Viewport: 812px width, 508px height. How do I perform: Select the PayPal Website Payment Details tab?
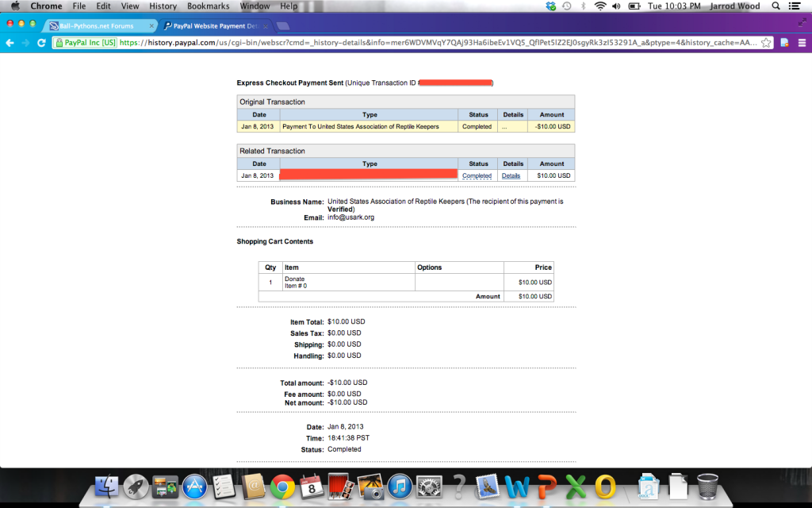216,26
